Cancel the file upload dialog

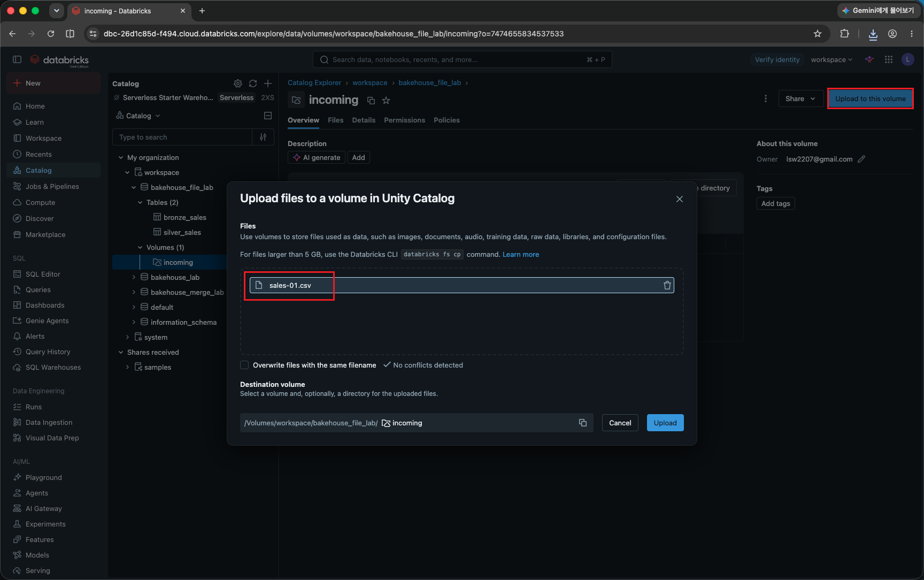[620, 423]
